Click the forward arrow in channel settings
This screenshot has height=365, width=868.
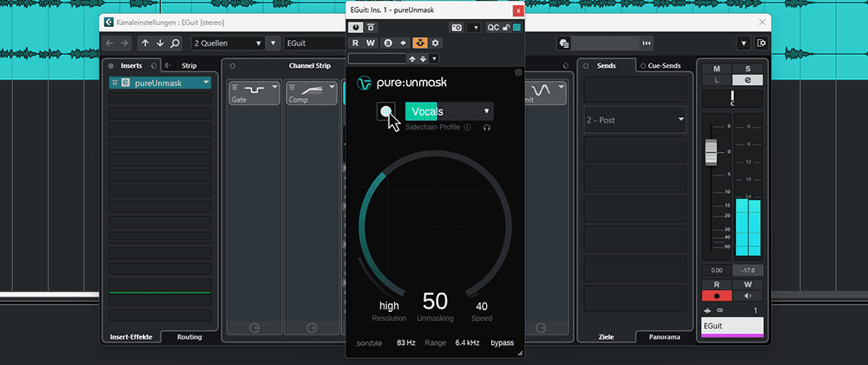pyautogui.click(x=124, y=43)
